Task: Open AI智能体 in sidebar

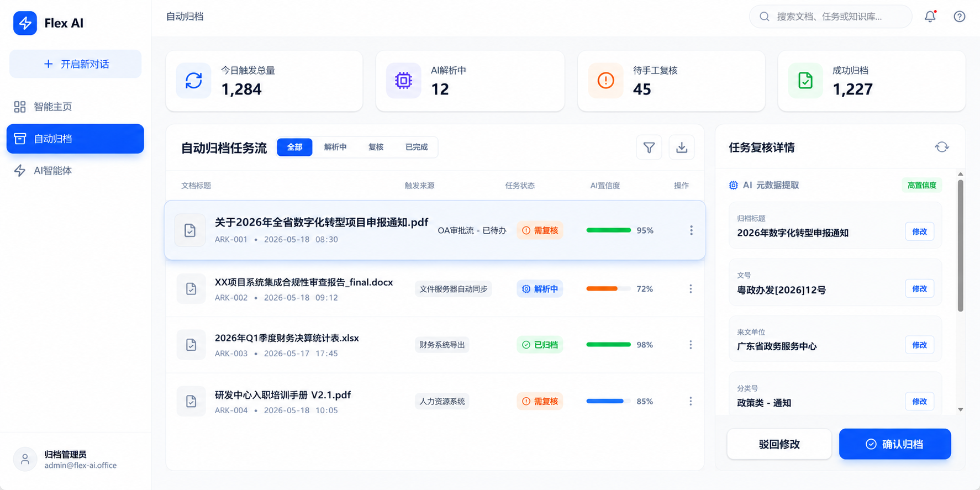Action: [x=75, y=171]
